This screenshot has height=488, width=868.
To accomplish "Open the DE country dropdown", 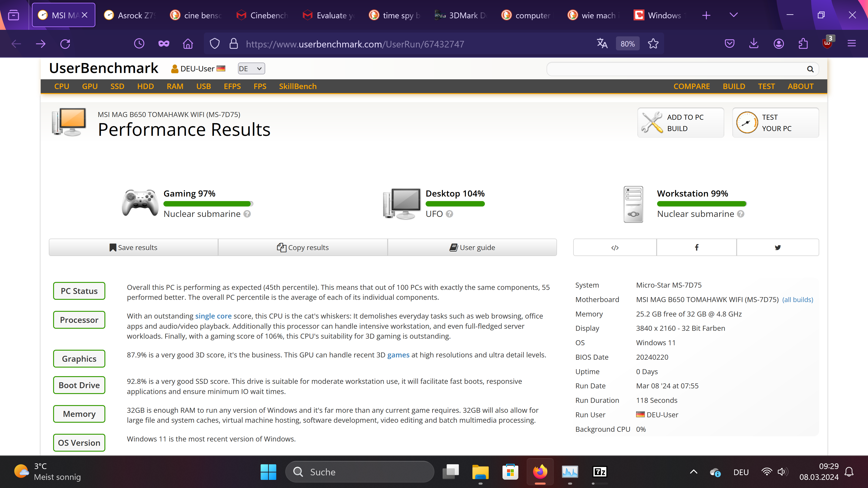I will (251, 69).
